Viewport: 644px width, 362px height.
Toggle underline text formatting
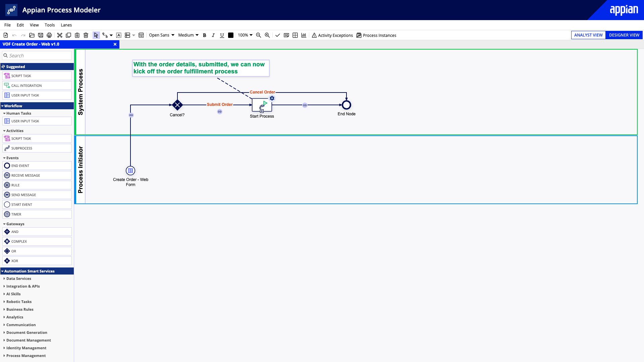(x=222, y=35)
